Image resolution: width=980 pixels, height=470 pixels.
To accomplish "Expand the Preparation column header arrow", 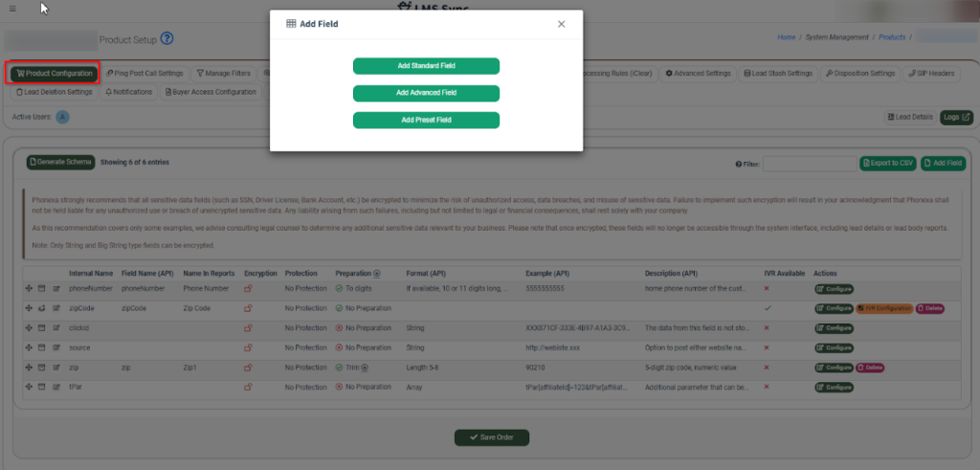I will click(x=376, y=274).
